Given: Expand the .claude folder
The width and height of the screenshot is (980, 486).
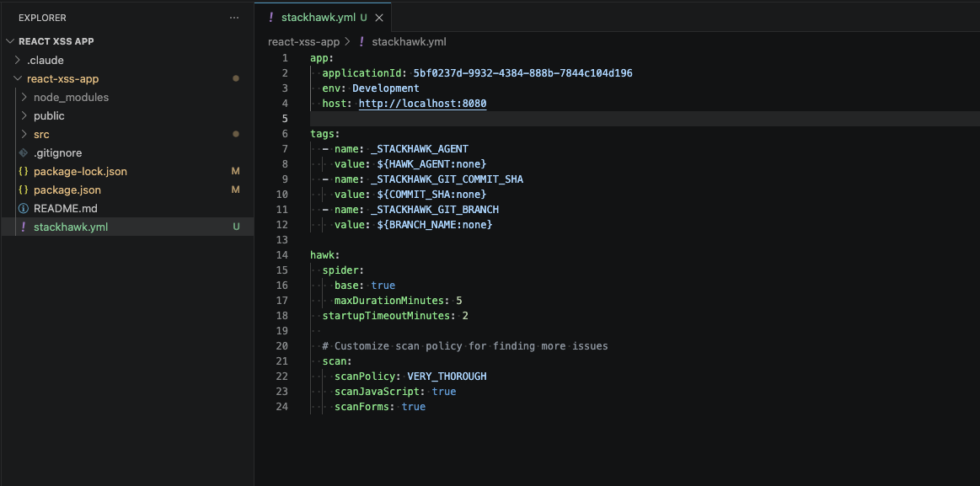Looking at the screenshot, I should 18,61.
